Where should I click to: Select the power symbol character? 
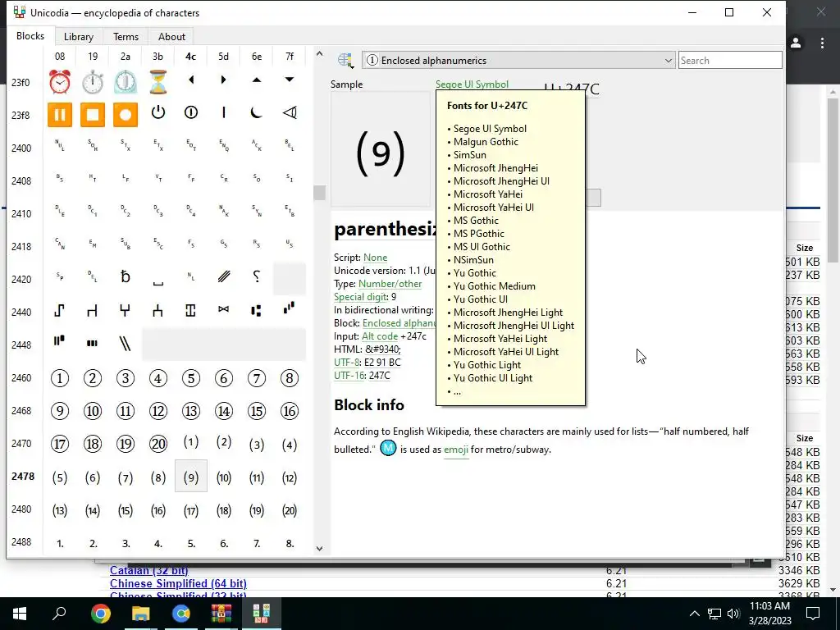(x=158, y=112)
